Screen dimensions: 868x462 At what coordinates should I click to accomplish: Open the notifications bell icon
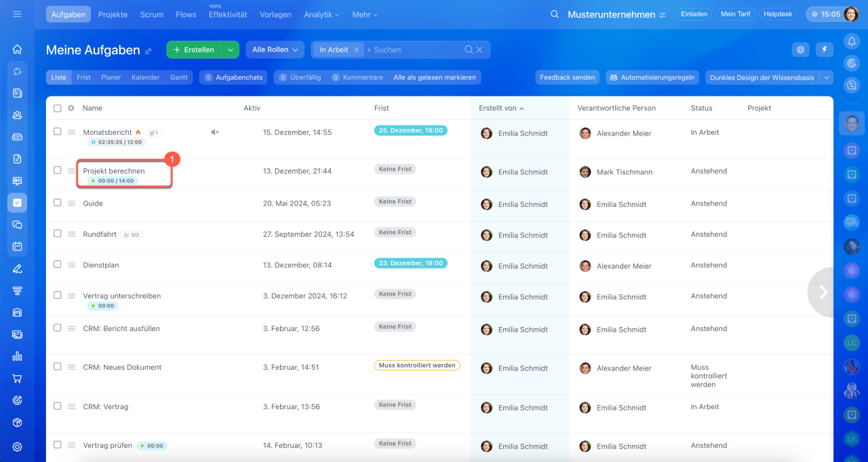(851, 42)
